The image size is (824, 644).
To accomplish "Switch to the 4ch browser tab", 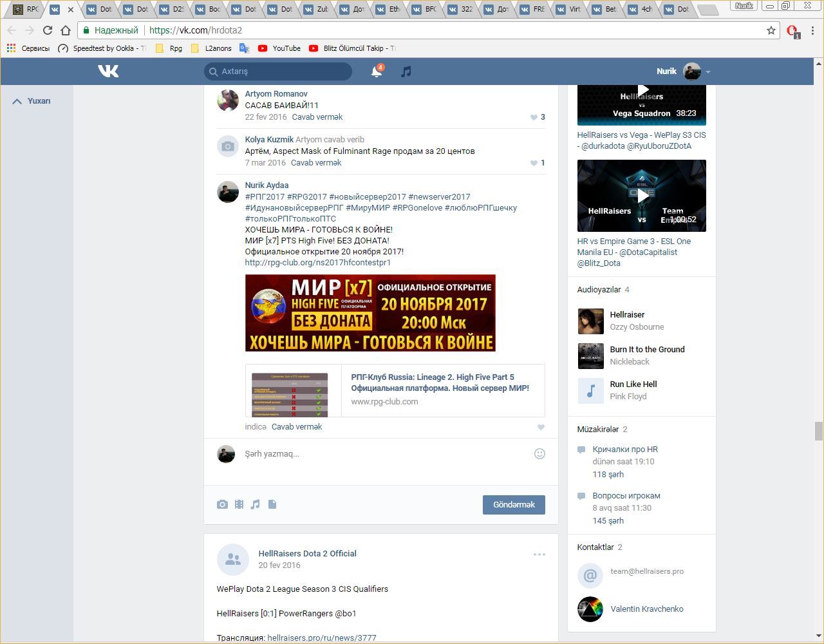I will (640, 9).
